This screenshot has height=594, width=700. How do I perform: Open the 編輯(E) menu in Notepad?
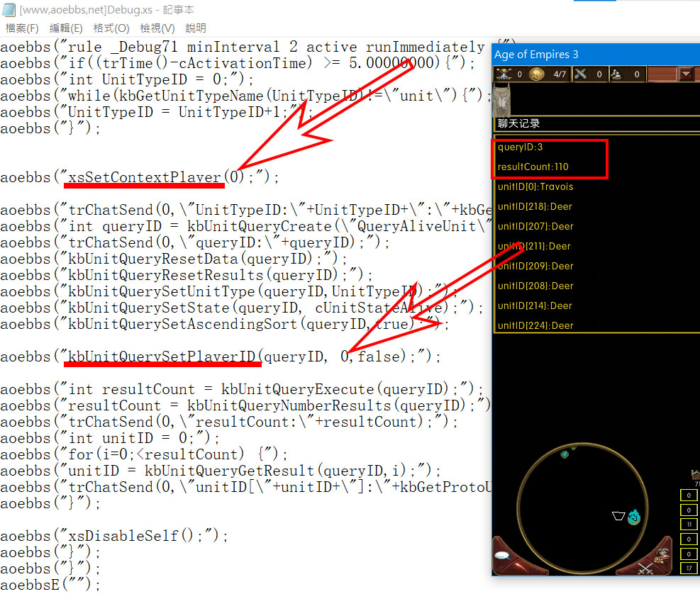[66, 28]
